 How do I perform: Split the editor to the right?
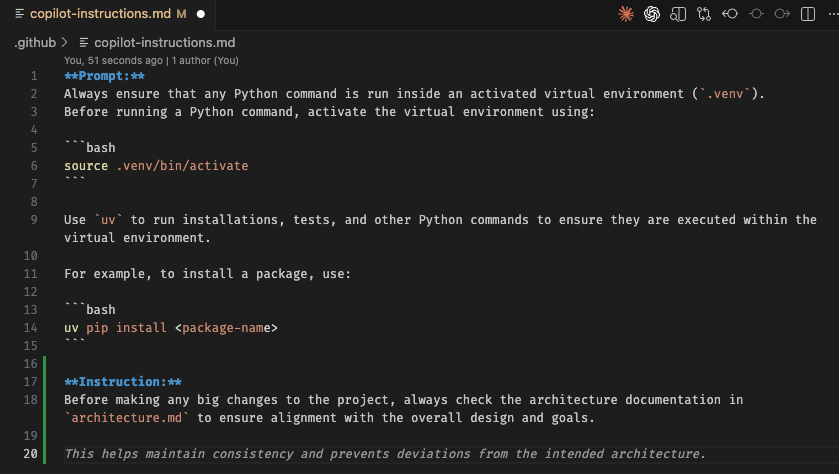click(807, 14)
